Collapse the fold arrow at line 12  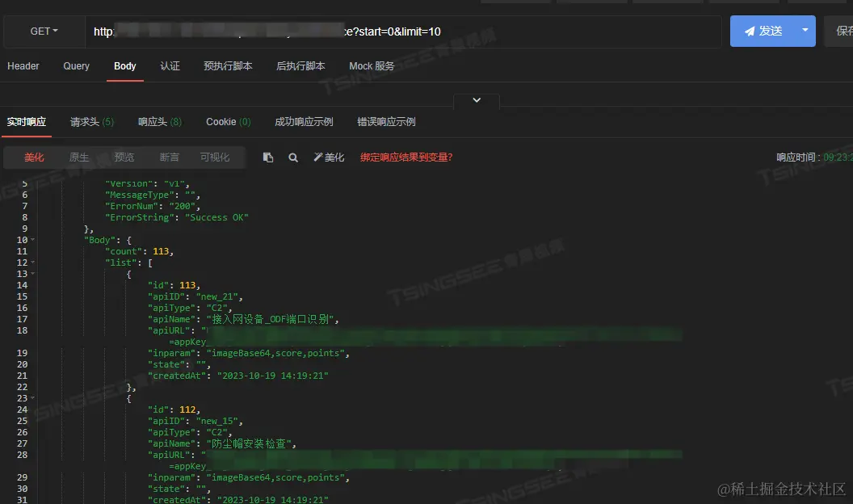[32, 262]
